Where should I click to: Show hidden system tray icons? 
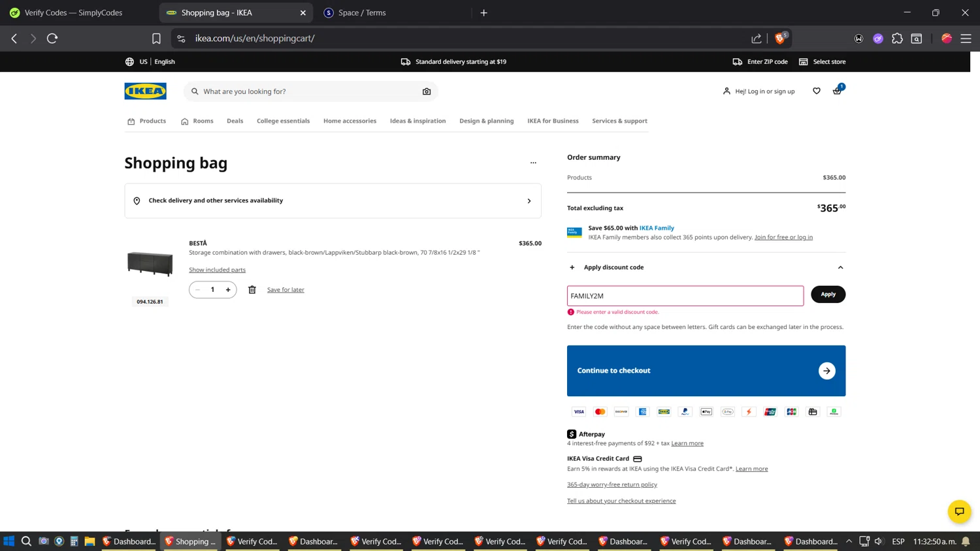(x=849, y=541)
